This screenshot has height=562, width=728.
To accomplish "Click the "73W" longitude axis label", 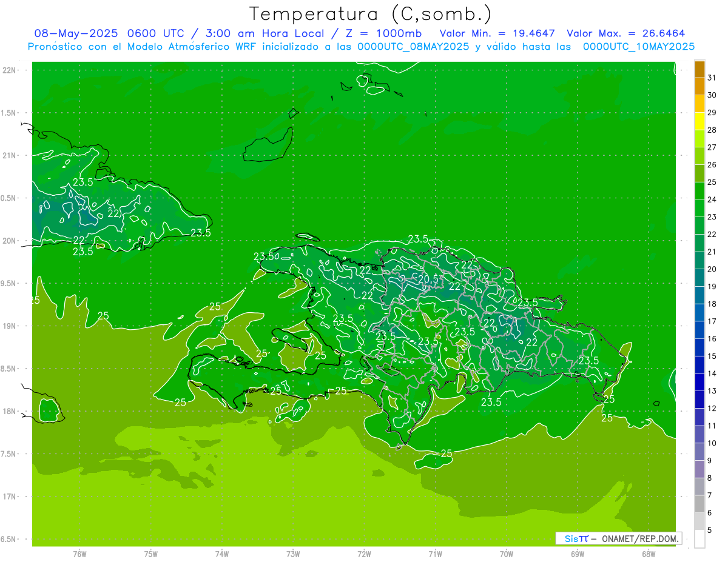I will [x=293, y=554].
